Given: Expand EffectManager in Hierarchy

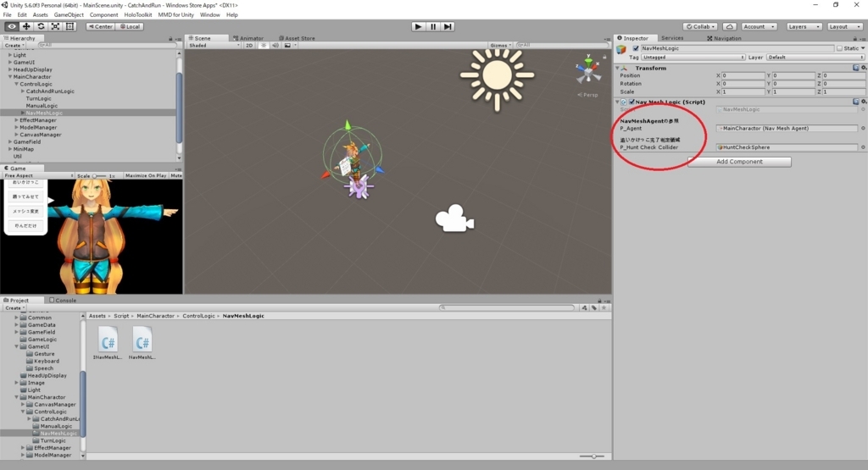Looking at the screenshot, I should (x=17, y=120).
